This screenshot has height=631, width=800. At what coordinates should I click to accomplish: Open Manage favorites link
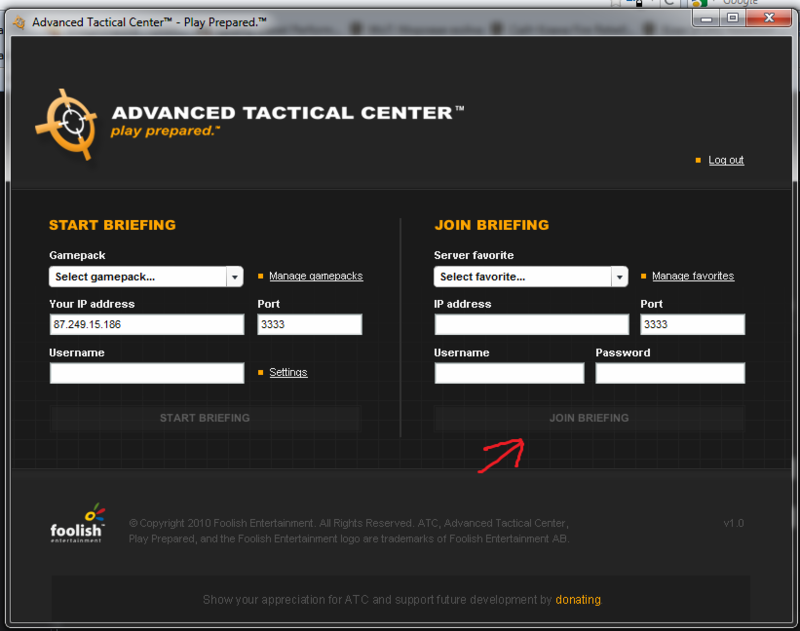pyautogui.click(x=692, y=276)
